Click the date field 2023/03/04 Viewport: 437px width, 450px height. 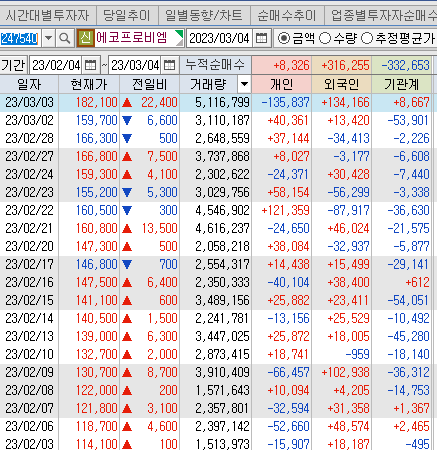click(x=219, y=39)
